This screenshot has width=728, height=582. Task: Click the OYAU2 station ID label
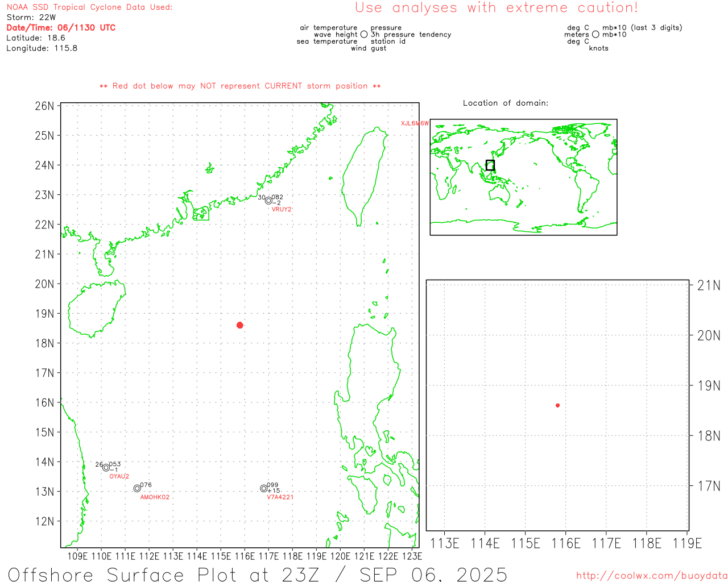(x=119, y=477)
